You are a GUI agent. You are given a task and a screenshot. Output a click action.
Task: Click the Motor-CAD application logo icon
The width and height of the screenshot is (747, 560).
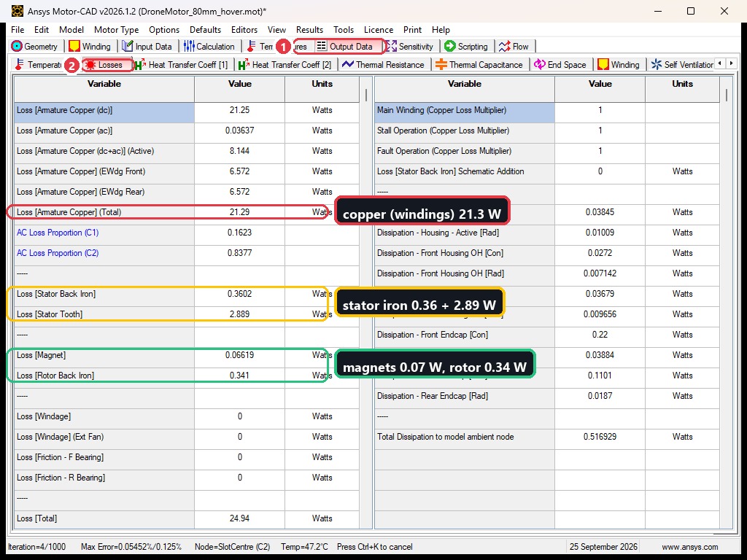(18, 10)
